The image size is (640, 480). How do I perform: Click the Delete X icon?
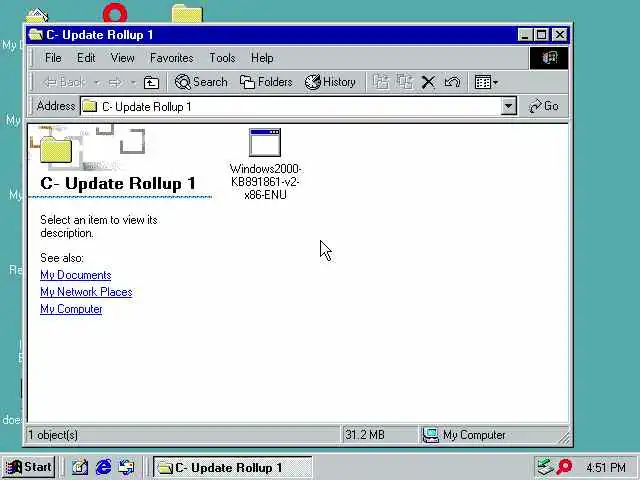tap(428, 82)
